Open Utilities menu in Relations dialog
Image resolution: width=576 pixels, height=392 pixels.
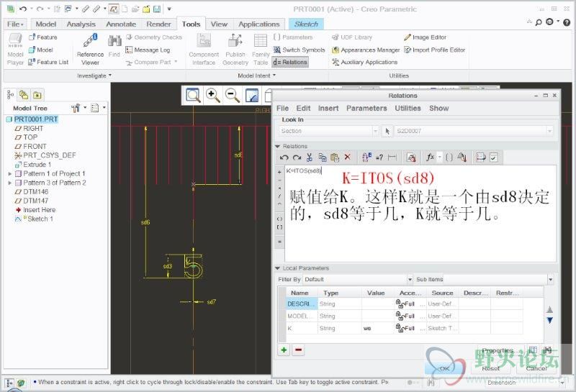click(408, 109)
